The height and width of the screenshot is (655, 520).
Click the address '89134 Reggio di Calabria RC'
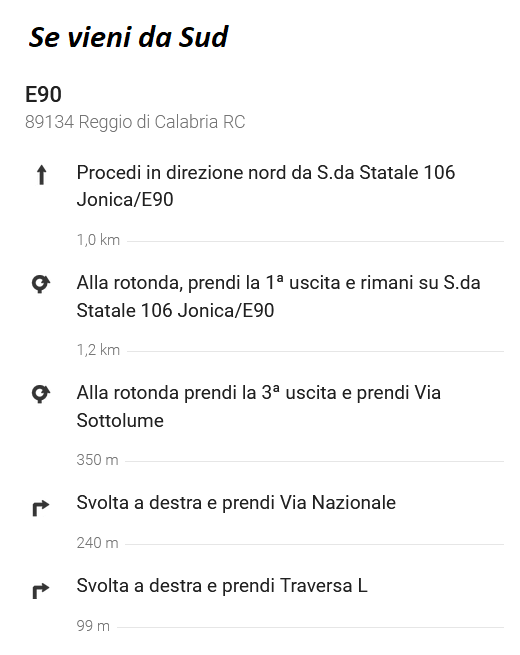pos(135,122)
